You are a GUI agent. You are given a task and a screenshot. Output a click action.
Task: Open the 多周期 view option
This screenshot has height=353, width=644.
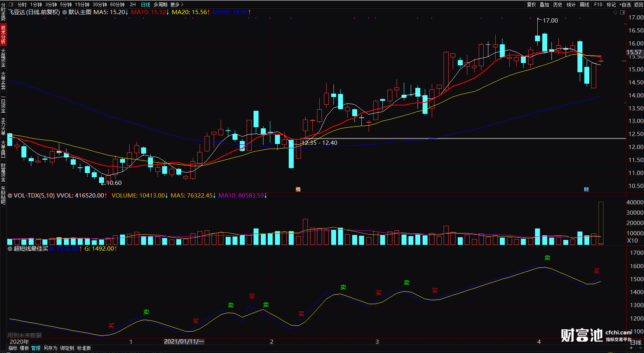(x=160, y=5)
